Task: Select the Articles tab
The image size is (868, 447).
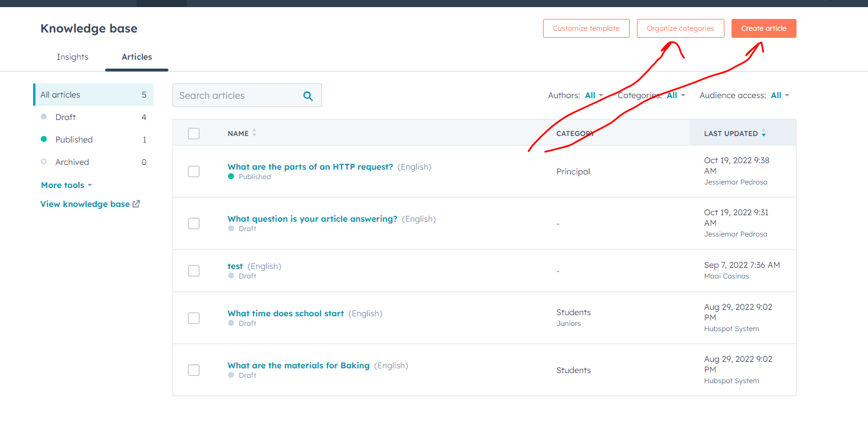Action: point(136,57)
